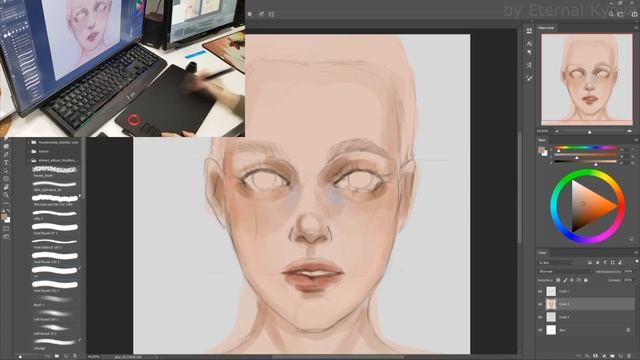
Task: Select the Zoom magnifier tool
Action: (6, 195)
